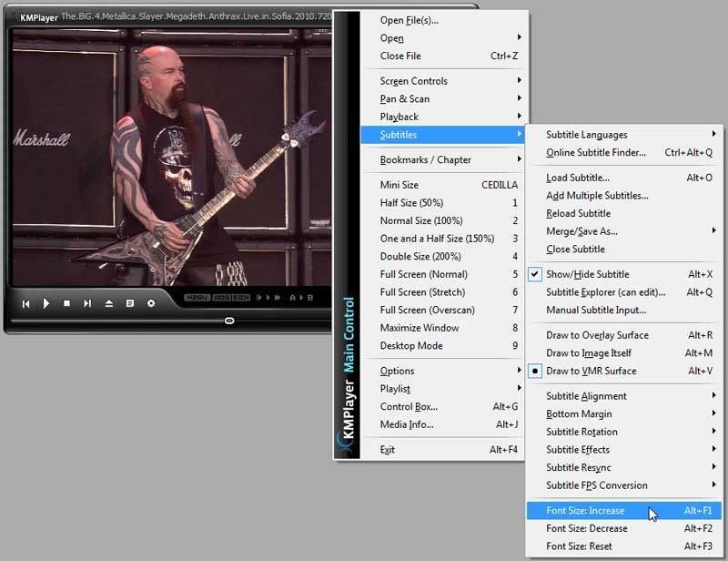Image resolution: width=728 pixels, height=561 pixels.
Task: Stop the video playback
Action: point(66,303)
